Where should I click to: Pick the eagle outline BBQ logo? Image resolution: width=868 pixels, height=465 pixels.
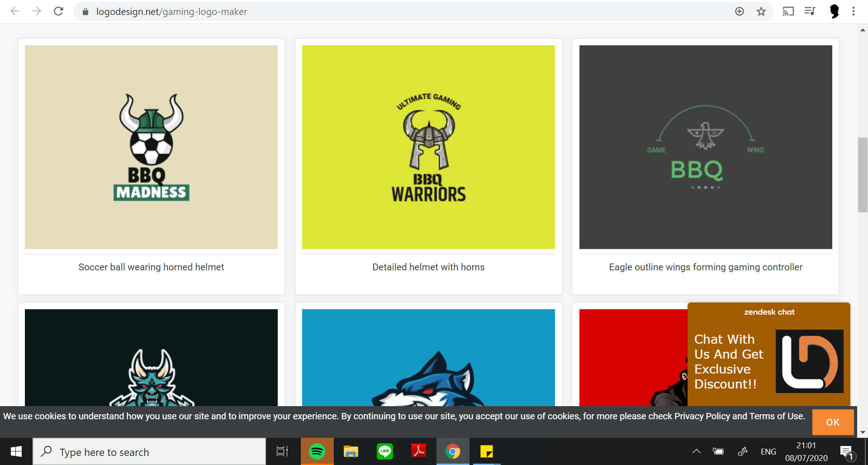point(705,147)
